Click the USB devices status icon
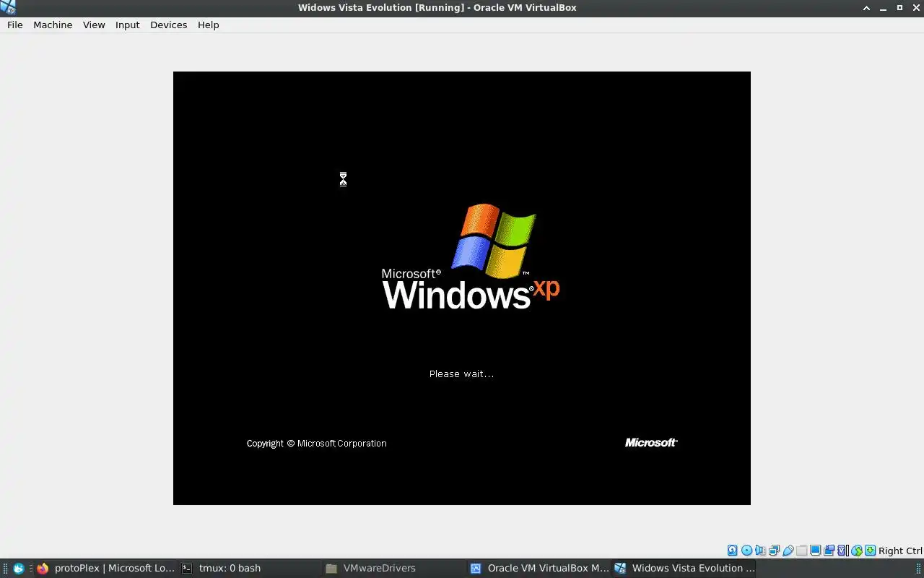Viewport: 924px width, 578px height. [x=788, y=551]
